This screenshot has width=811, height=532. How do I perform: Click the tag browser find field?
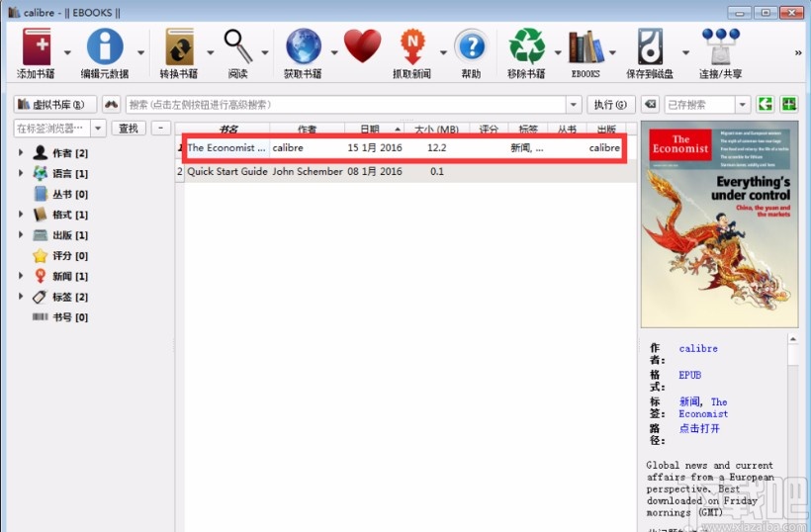52,128
